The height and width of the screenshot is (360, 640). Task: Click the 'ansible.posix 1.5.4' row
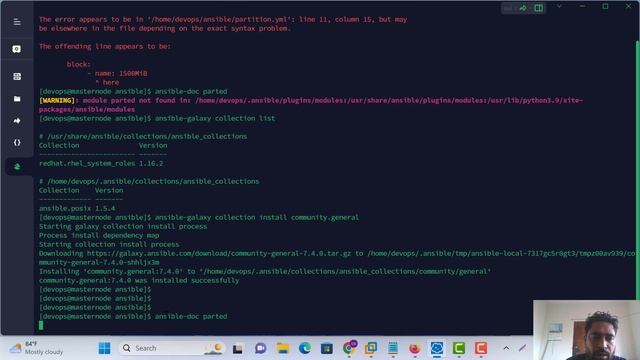click(x=77, y=208)
